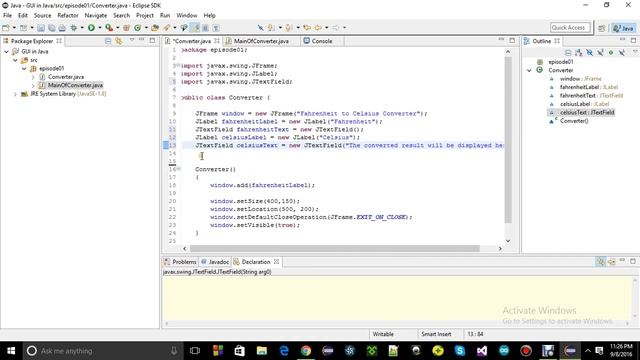Open the Open Perspective icon
The image size is (640, 360).
(602, 28)
